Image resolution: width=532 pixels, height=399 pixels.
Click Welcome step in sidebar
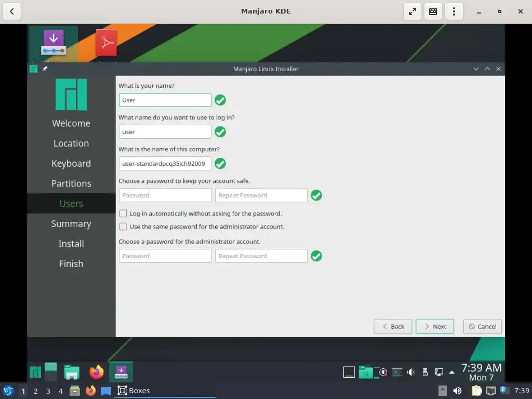pos(71,123)
